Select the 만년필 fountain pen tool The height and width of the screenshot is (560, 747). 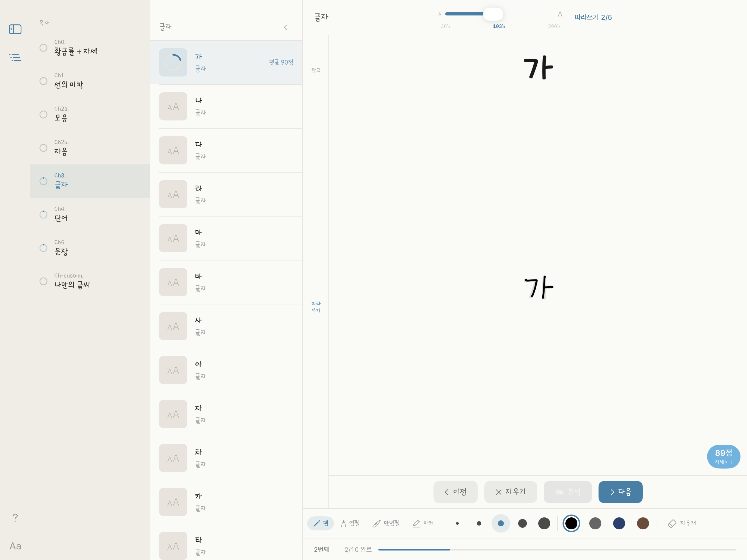coord(386,523)
